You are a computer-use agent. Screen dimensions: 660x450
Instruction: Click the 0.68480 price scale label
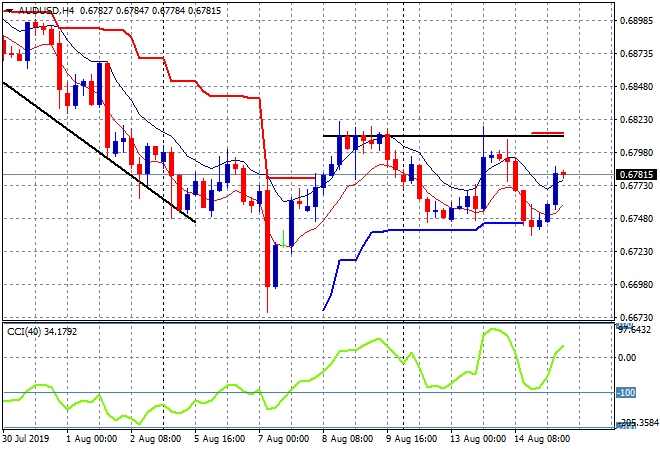(636, 86)
